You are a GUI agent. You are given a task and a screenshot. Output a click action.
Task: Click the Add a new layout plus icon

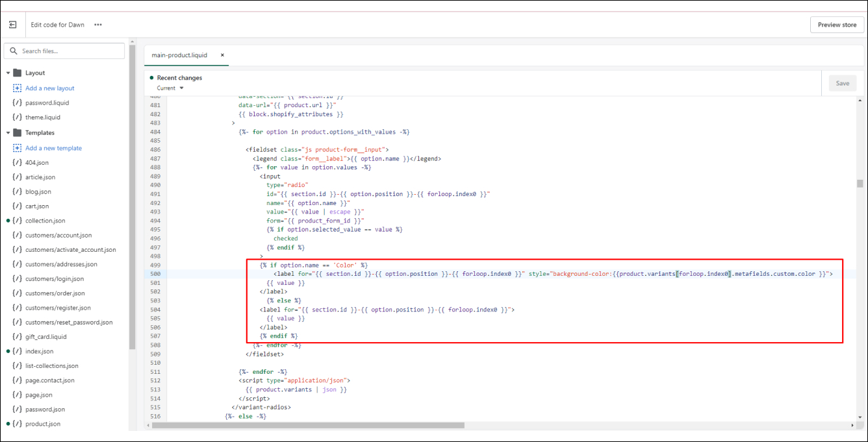[18, 88]
